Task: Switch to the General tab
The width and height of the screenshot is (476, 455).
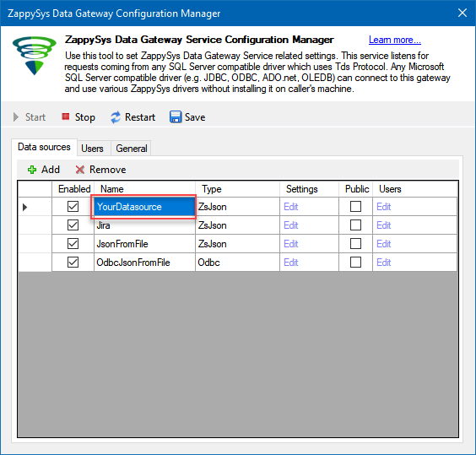Action: [x=132, y=149]
